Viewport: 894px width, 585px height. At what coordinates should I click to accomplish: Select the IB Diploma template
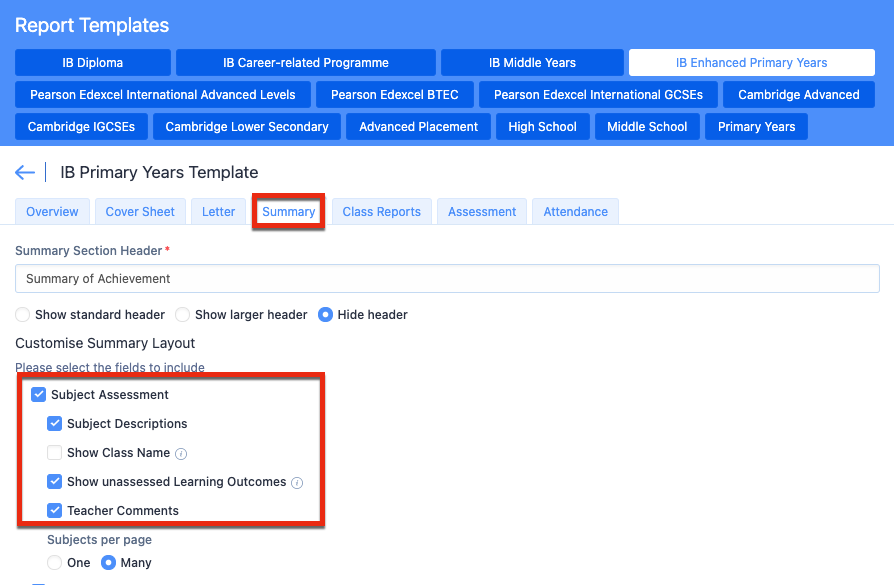pos(93,63)
